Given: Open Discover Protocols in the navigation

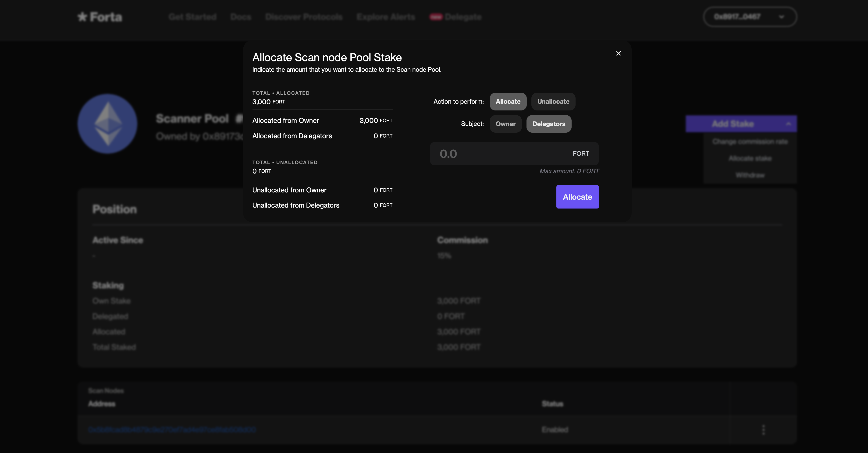Looking at the screenshot, I should click(x=304, y=17).
